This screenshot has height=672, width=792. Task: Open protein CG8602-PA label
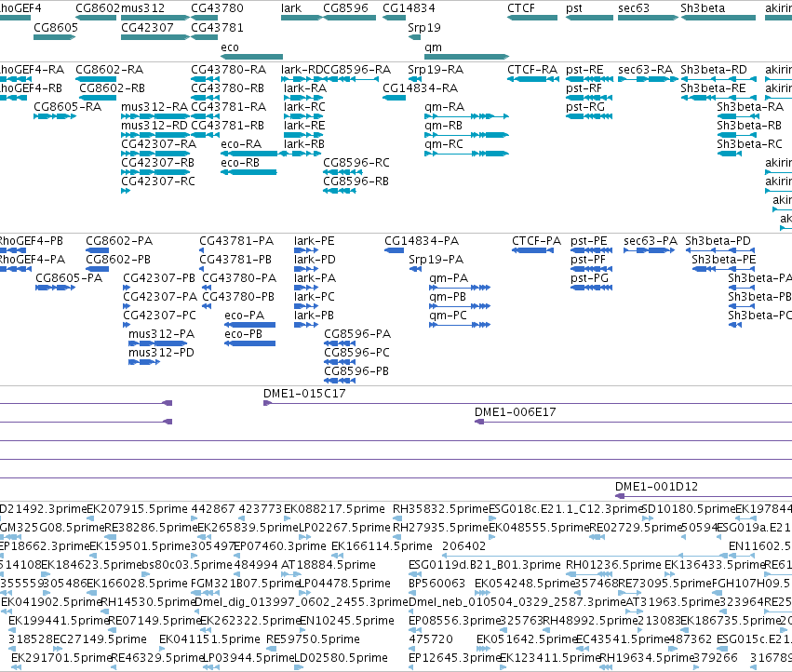(x=119, y=241)
